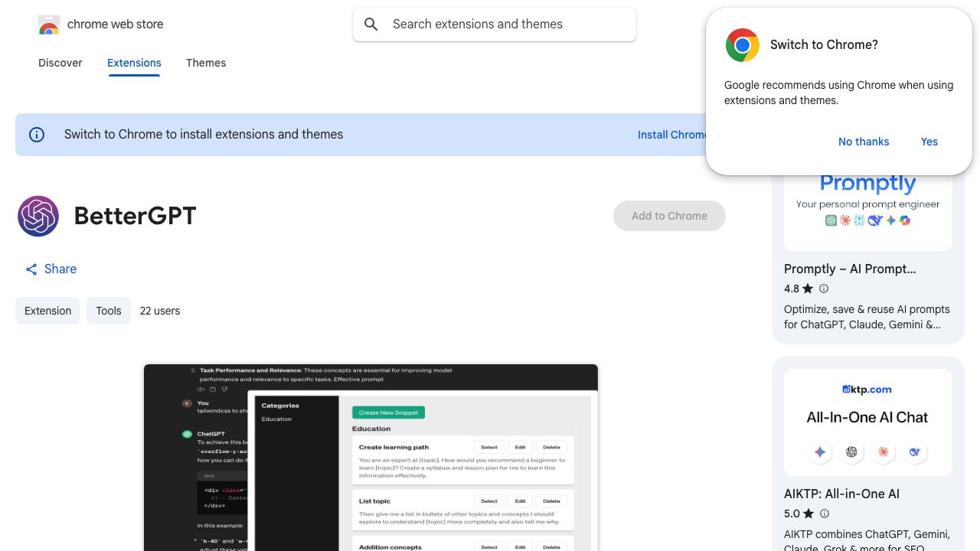Click the info icon in the blue banner
Image resolution: width=980 pixels, height=551 pixels.
click(x=37, y=135)
